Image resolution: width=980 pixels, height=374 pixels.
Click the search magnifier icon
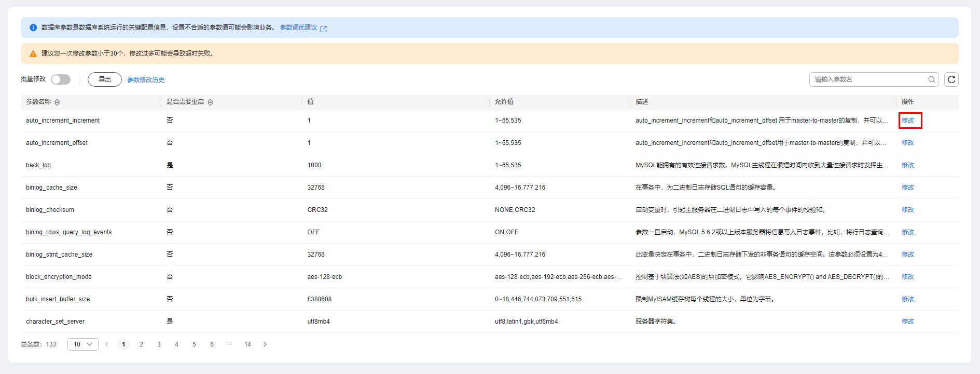point(932,79)
